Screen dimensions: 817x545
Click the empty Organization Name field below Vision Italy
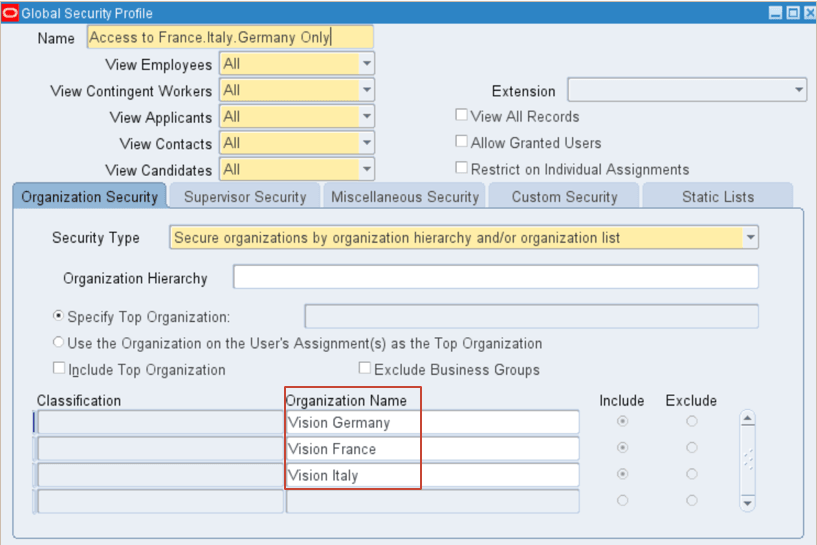click(x=432, y=501)
